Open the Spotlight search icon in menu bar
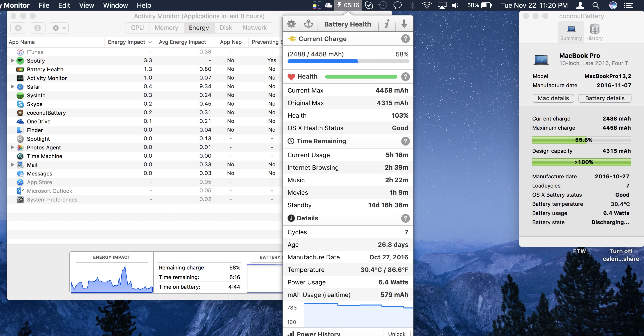 (596, 5)
